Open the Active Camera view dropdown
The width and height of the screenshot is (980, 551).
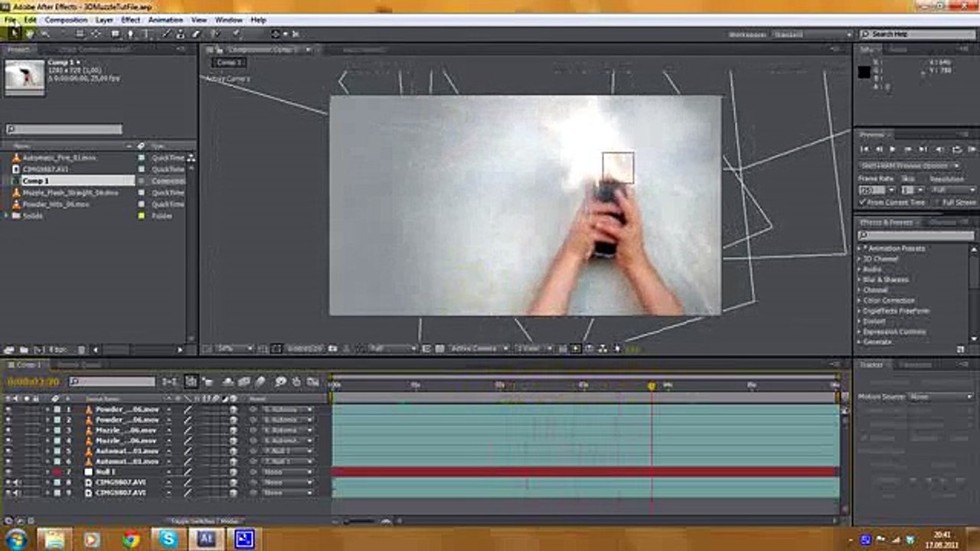[479, 348]
